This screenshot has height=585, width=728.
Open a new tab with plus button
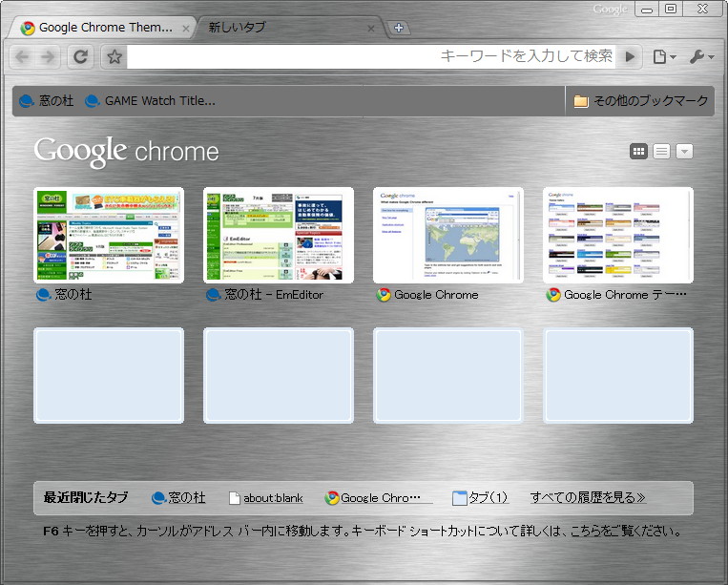tap(399, 28)
